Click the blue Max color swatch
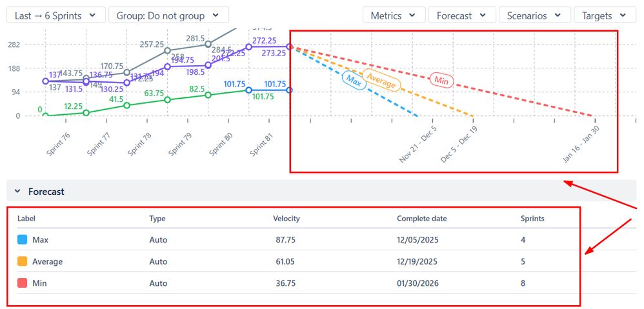 pyautogui.click(x=23, y=240)
